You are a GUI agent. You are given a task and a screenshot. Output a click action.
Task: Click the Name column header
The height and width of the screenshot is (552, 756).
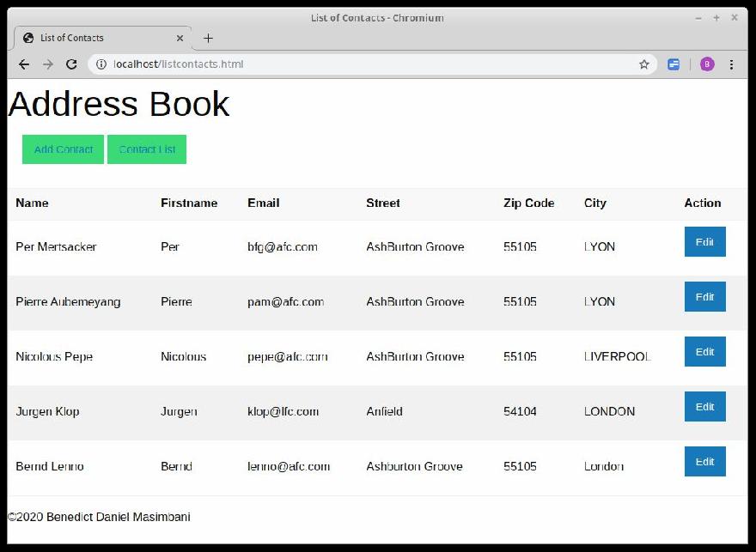(x=32, y=203)
